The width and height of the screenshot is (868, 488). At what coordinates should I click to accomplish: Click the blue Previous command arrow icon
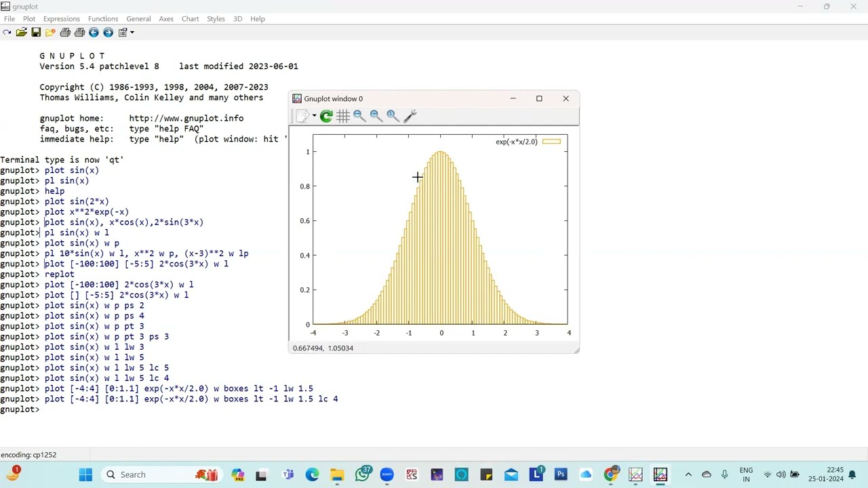[94, 33]
